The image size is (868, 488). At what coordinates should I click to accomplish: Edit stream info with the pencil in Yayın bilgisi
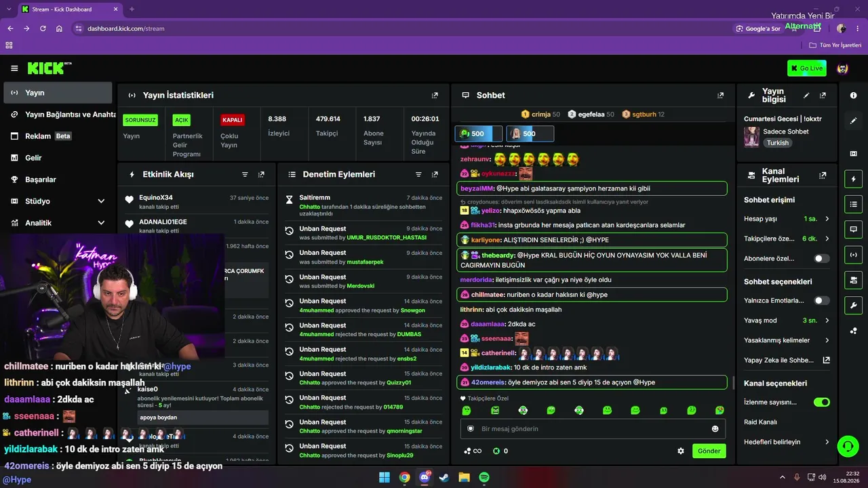point(806,96)
